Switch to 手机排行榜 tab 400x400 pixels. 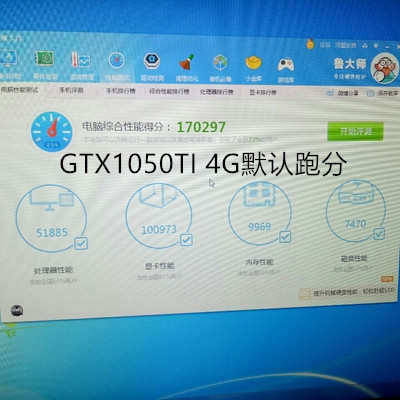pyautogui.click(x=120, y=91)
